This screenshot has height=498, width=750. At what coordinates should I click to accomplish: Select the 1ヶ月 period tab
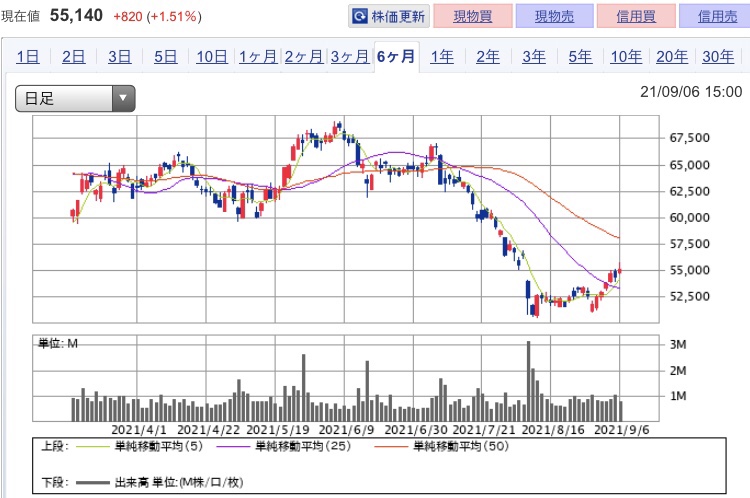coord(258,57)
